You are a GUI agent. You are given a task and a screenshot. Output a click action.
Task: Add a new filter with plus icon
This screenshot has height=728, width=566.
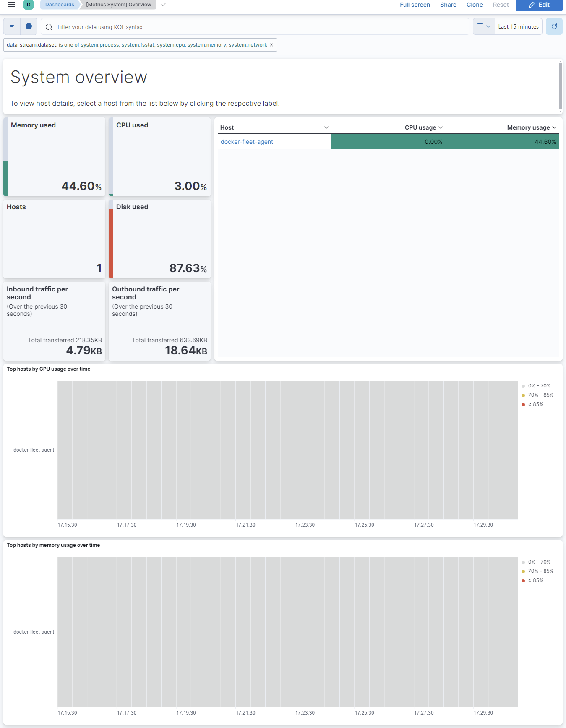coord(29,26)
